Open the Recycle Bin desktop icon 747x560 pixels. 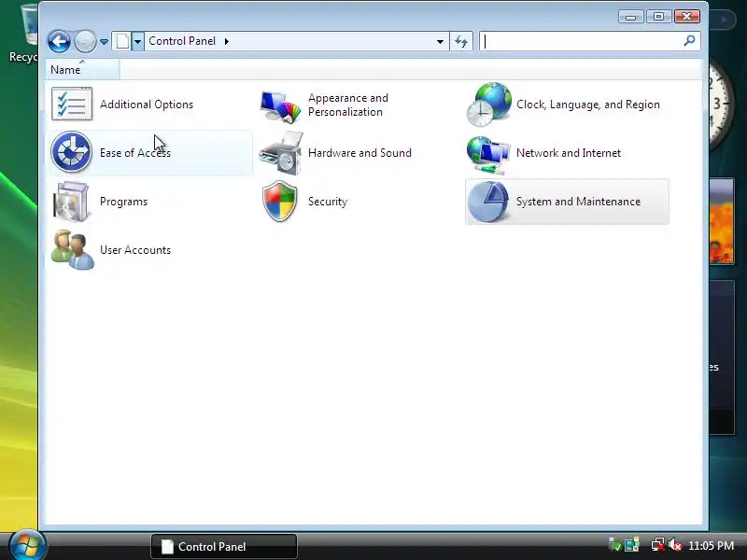pos(22,34)
